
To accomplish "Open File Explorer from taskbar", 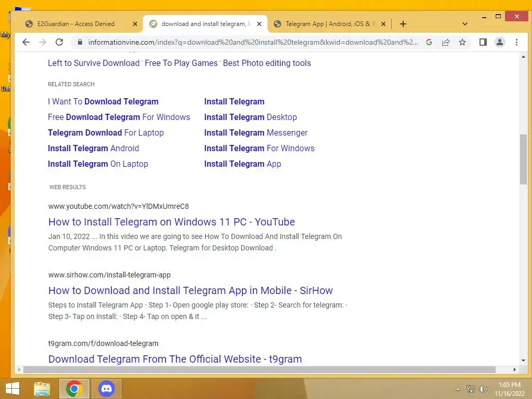I will [x=42, y=389].
